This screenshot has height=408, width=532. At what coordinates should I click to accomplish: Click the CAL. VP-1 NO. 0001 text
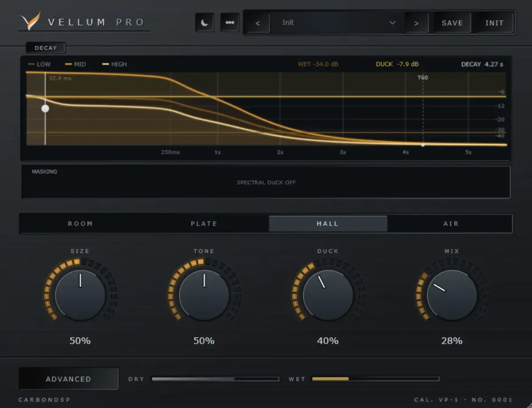[x=463, y=400]
